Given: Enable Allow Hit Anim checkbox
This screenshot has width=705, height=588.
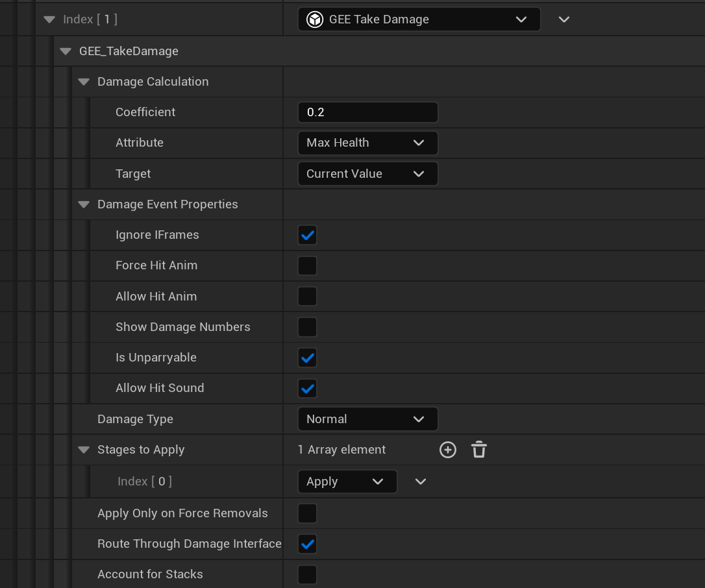Looking at the screenshot, I should pyautogui.click(x=308, y=296).
